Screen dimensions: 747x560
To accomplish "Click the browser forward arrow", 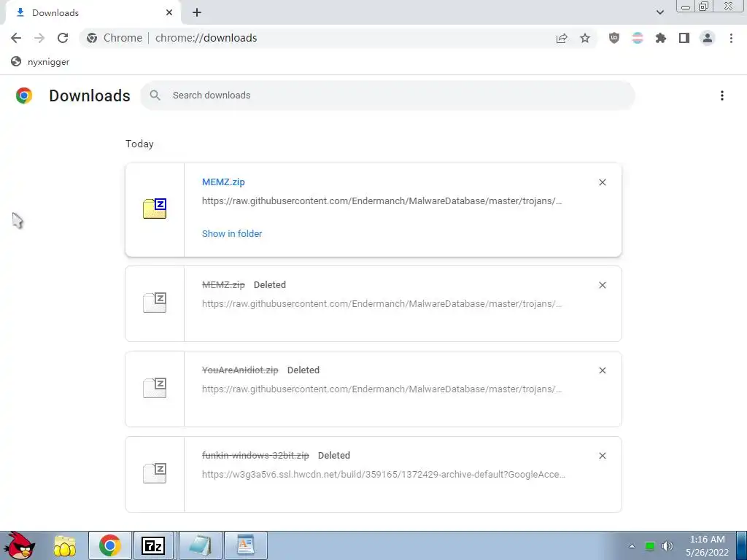I will tap(39, 38).
